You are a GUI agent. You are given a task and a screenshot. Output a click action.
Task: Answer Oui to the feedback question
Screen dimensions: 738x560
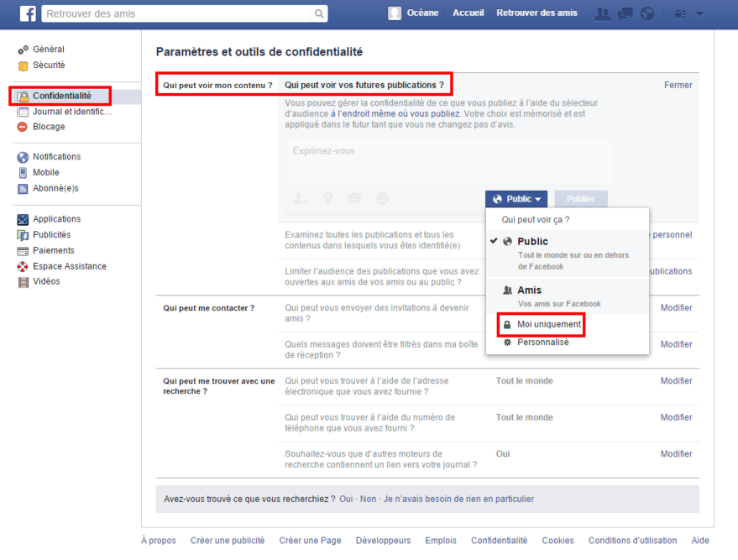point(346,499)
